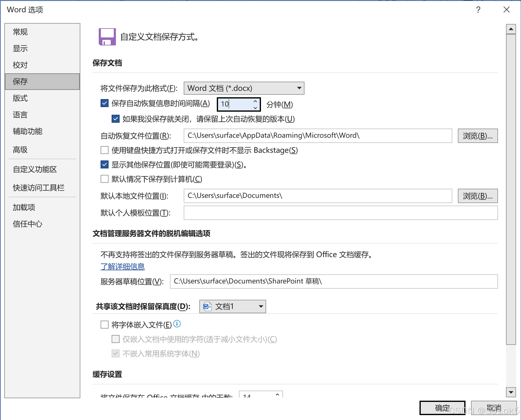The height and width of the screenshot is (420, 521).
Task: Click 浏览 button for AutoRecover file location
Action: 478,136
